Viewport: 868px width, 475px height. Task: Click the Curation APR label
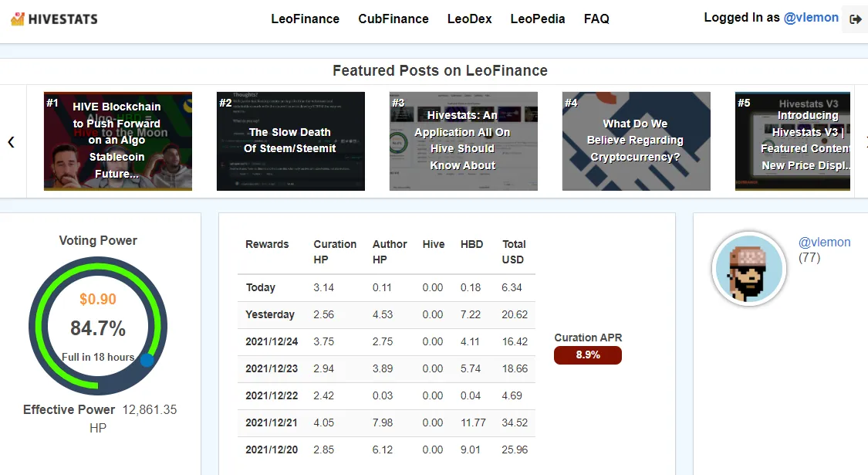click(588, 338)
